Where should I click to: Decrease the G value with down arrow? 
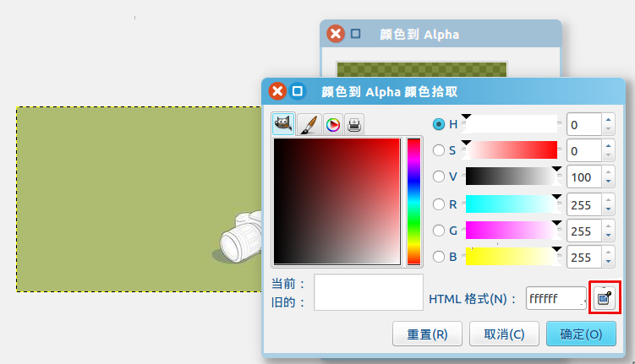[x=608, y=236]
